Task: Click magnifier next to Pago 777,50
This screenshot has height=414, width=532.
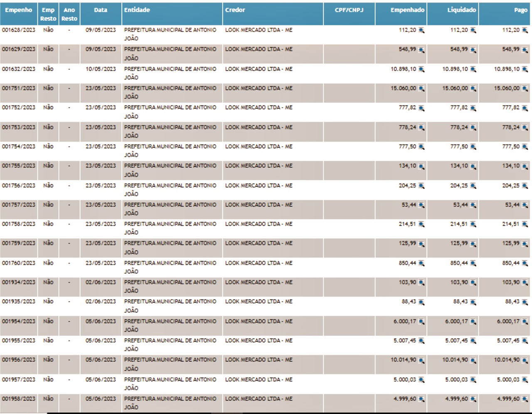Action: [525, 147]
